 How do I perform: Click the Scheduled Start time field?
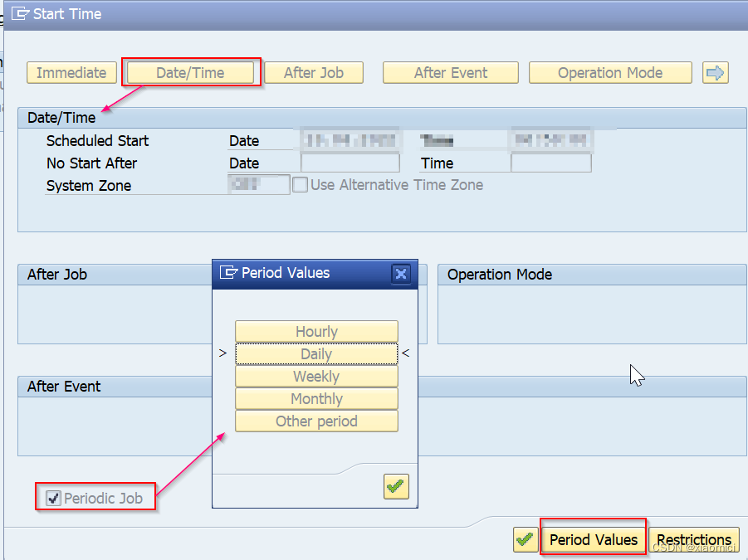pyautogui.click(x=551, y=140)
